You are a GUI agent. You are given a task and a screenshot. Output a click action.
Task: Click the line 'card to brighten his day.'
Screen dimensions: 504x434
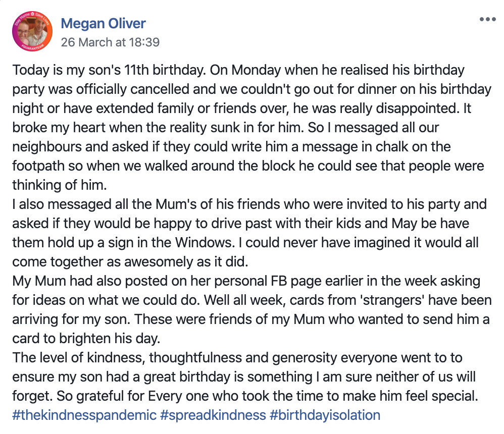click(86, 339)
